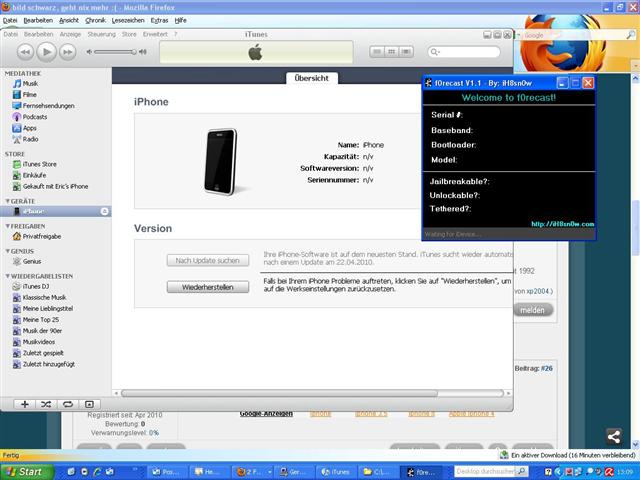Screen dimensions: 640x480
Task: Open the Apps library entry
Action: 30,128
